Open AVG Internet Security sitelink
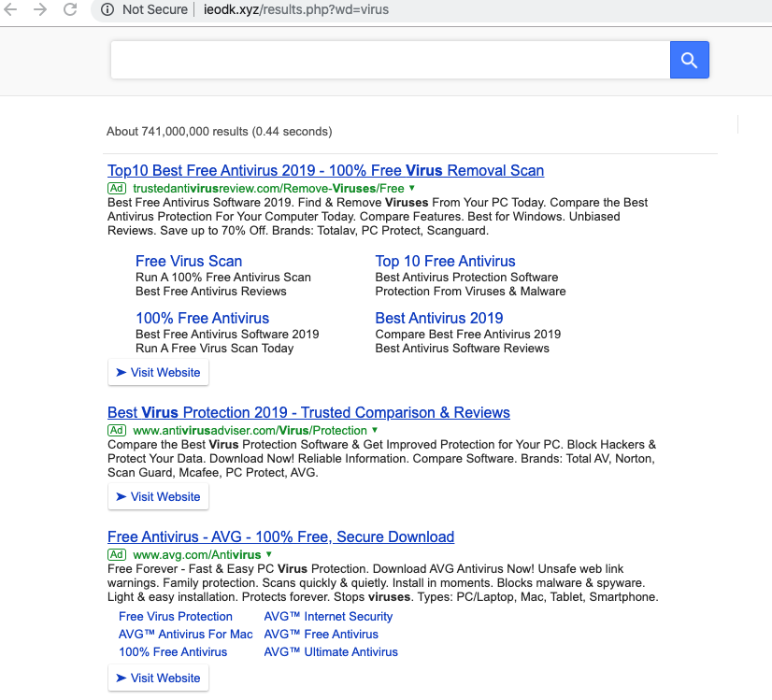772x700 pixels. (x=328, y=616)
